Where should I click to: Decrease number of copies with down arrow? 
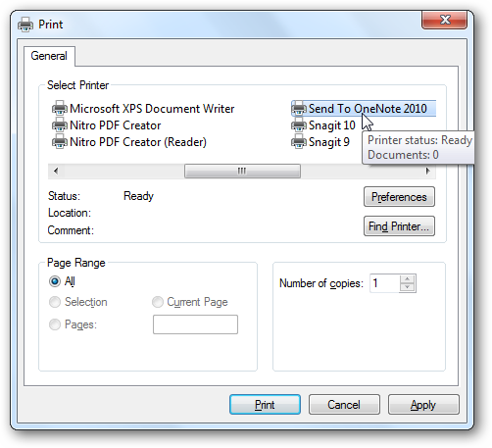pos(407,287)
